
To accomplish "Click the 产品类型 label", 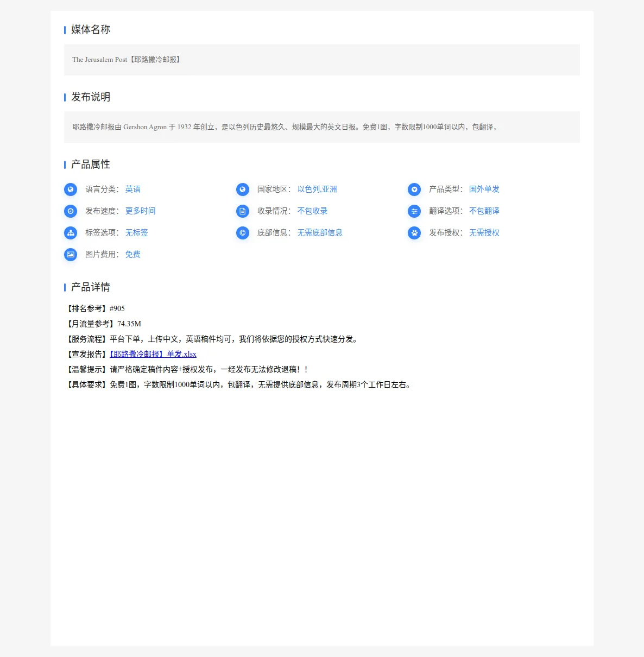I will (x=446, y=189).
